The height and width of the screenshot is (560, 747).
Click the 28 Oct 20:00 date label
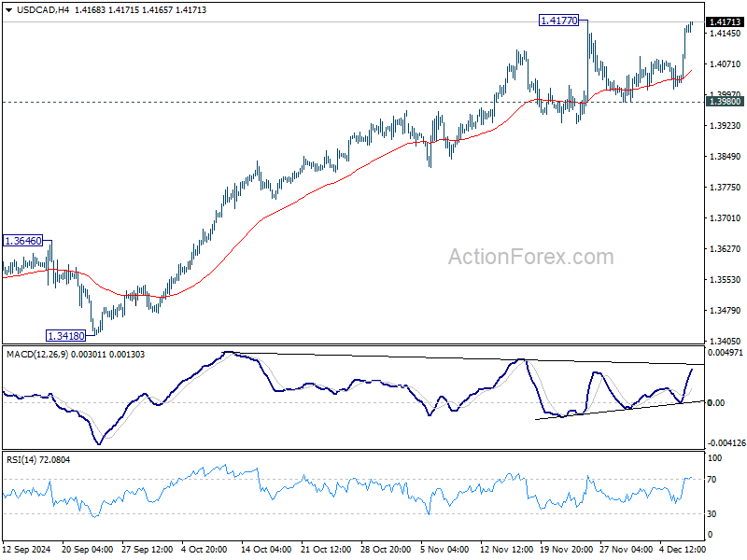pyautogui.click(x=386, y=550)
